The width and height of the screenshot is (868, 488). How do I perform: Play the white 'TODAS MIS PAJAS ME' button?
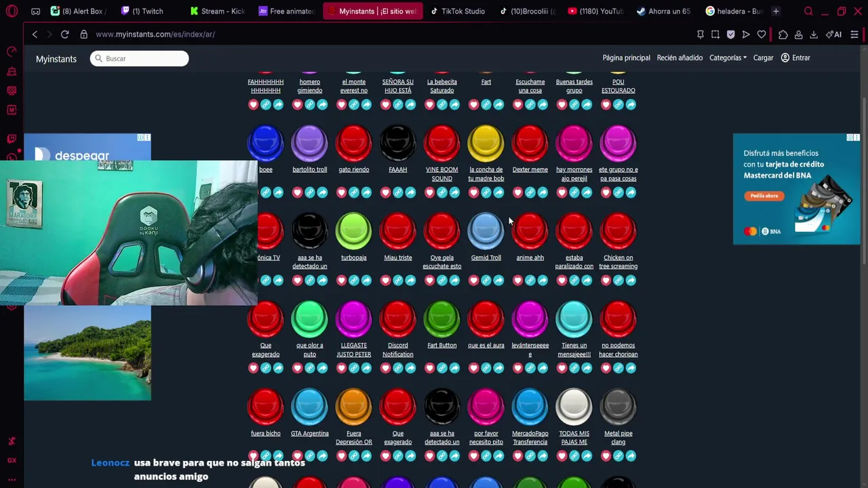pos(574,407)
